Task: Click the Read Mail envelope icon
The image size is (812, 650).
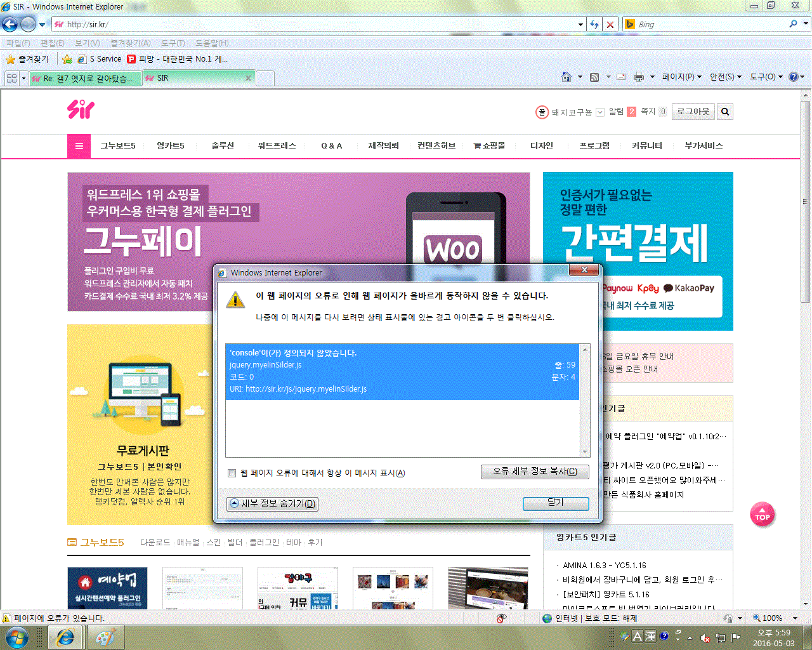Action: (x=621, y=77)
